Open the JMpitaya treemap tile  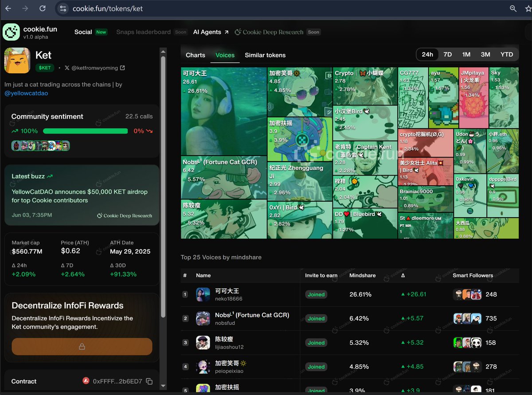tap(473, 98)
